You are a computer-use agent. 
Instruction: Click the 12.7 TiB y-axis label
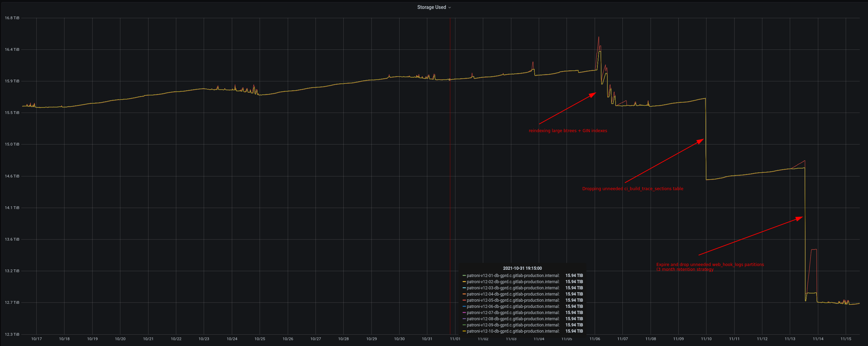click(12, 302)
